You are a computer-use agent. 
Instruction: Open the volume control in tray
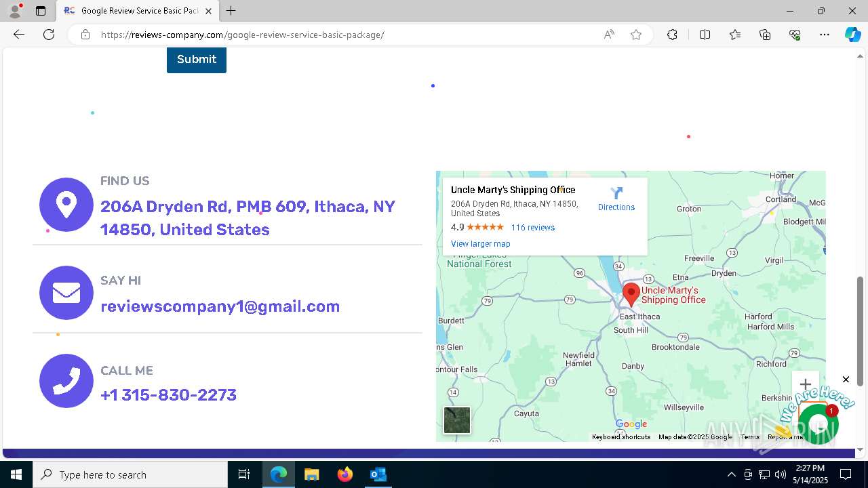pyautogui.click(x=781, y=474)
